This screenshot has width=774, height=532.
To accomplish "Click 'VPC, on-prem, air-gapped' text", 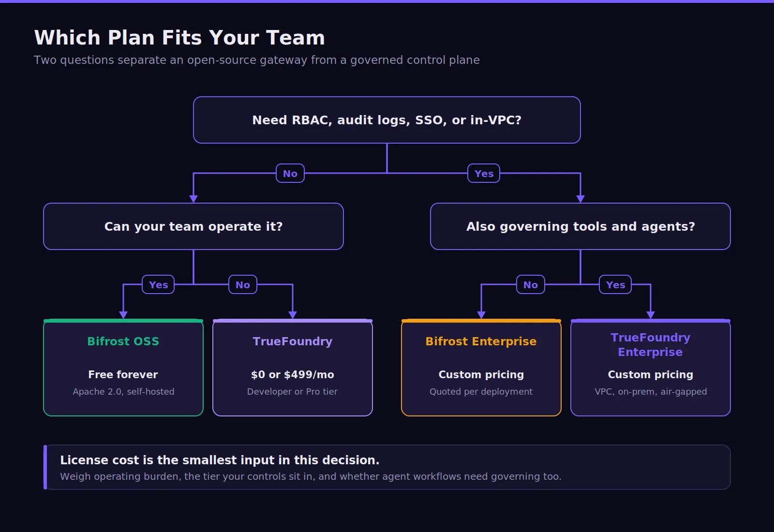I will [x=651, y=392].
